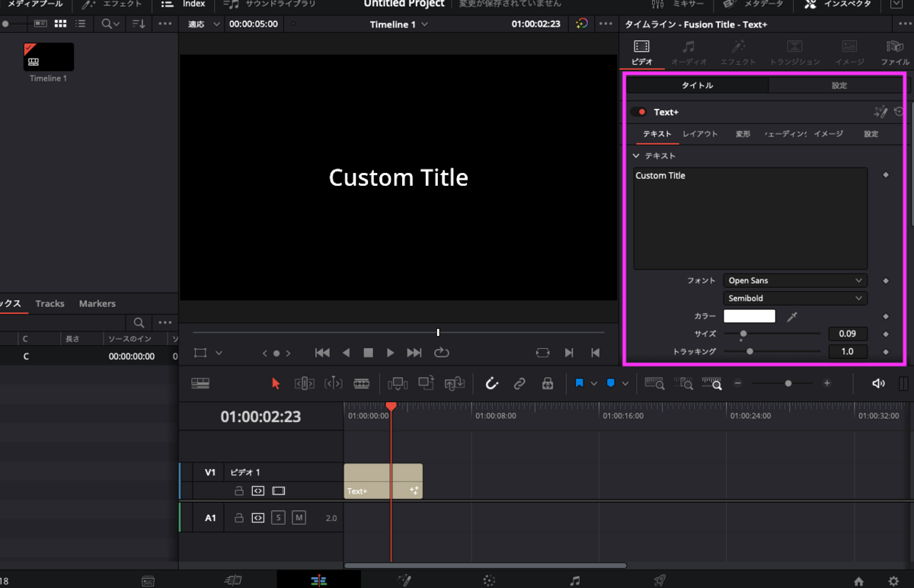Viewport: 914px width, 588px height.
Task: Select the blade edit mode tool
Action: point(362,384)
